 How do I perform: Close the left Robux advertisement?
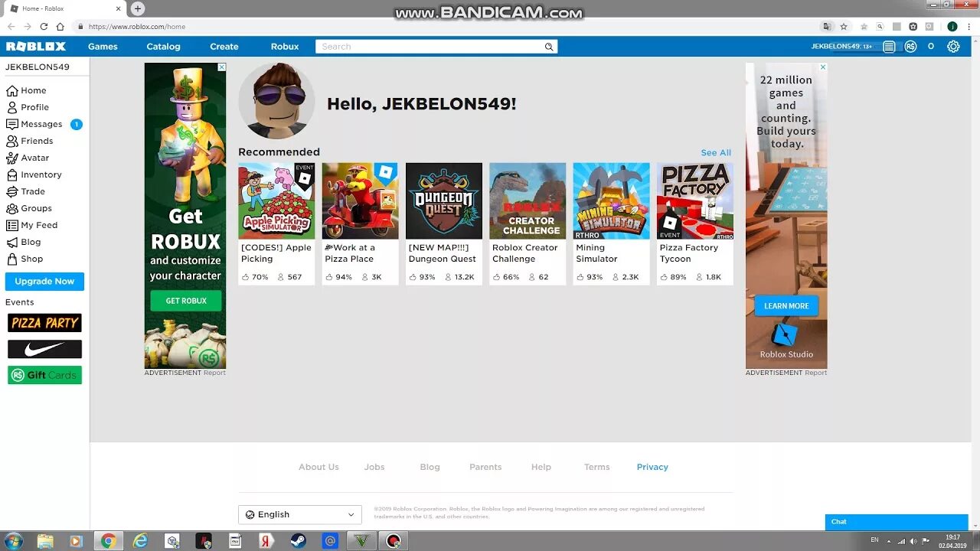pos(222,67)
